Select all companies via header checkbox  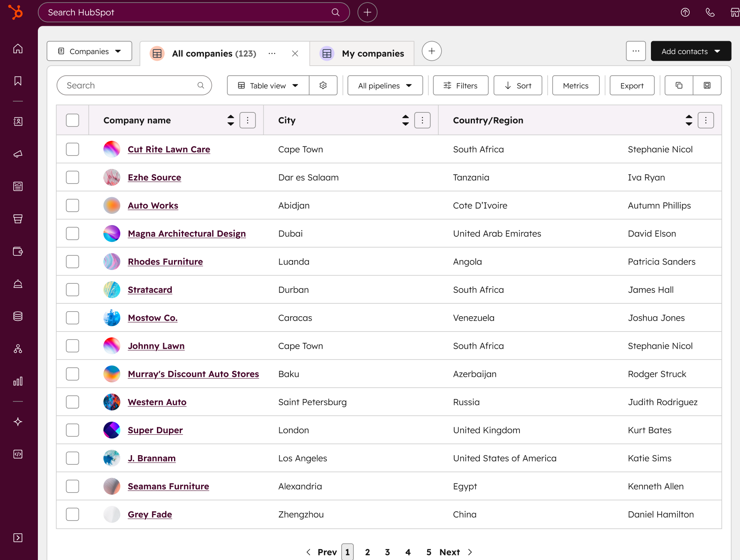72,120
